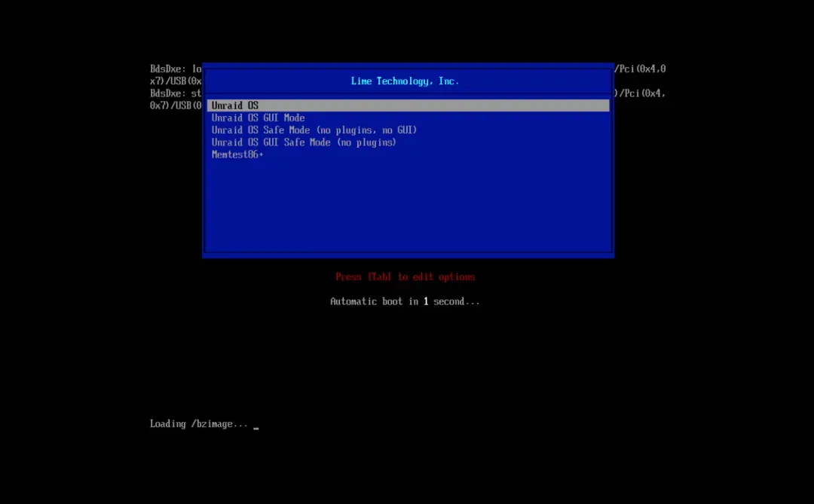
Task: Click the Loading /bzimage... status line
Action: [199, 424]
